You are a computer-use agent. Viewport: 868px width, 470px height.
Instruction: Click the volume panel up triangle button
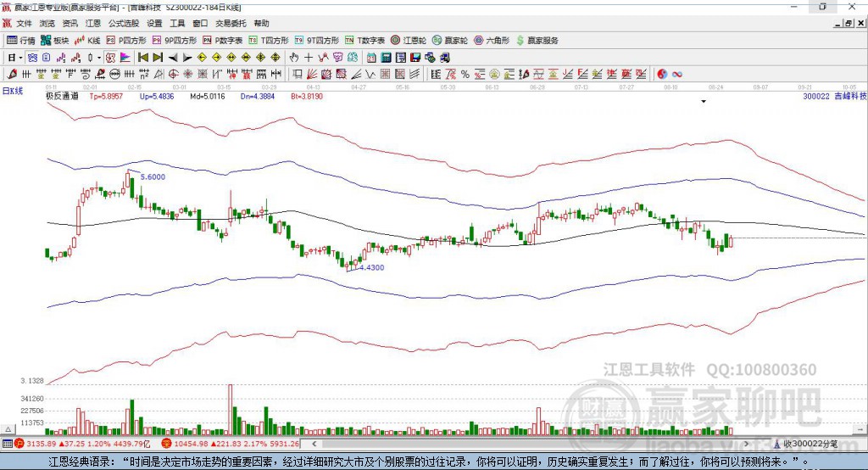click(x=8, y=429)
